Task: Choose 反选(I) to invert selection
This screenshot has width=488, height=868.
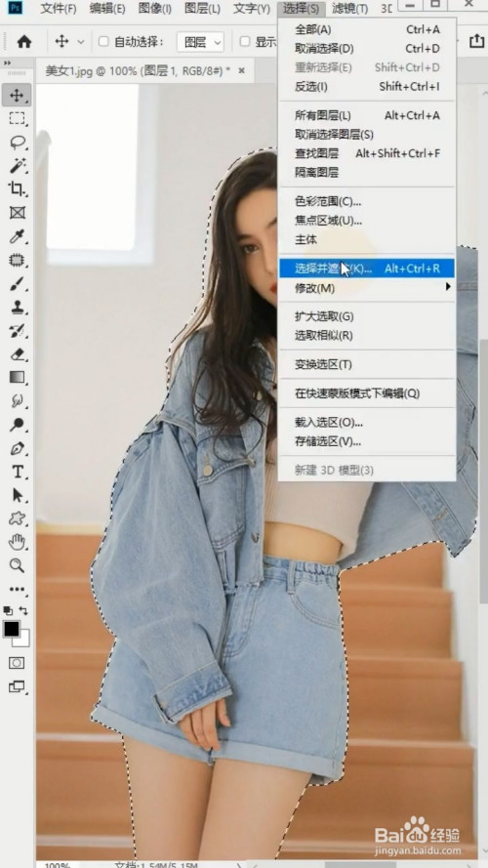Action: click(366, 87)
